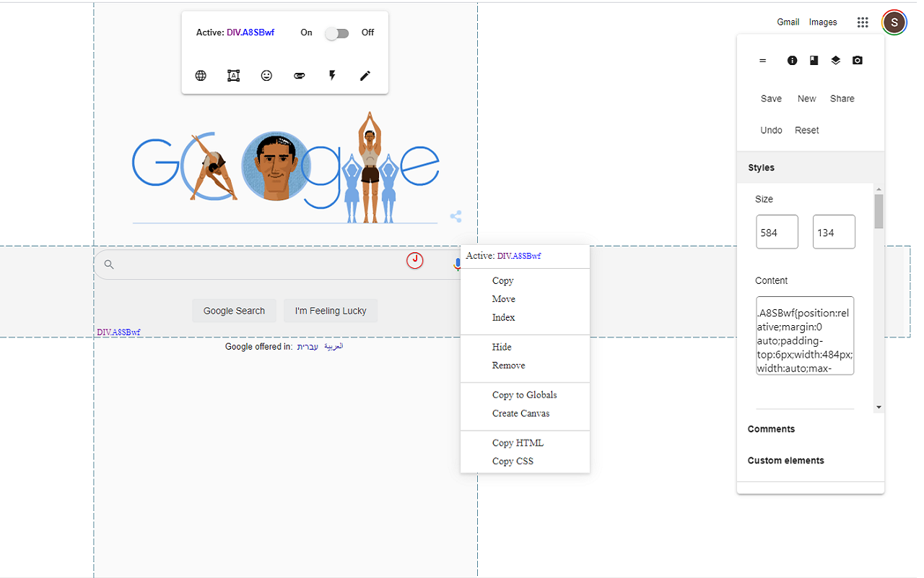Click the lightning bolt icon
This screenshot has width=924, height=578.
click(332, 76)
